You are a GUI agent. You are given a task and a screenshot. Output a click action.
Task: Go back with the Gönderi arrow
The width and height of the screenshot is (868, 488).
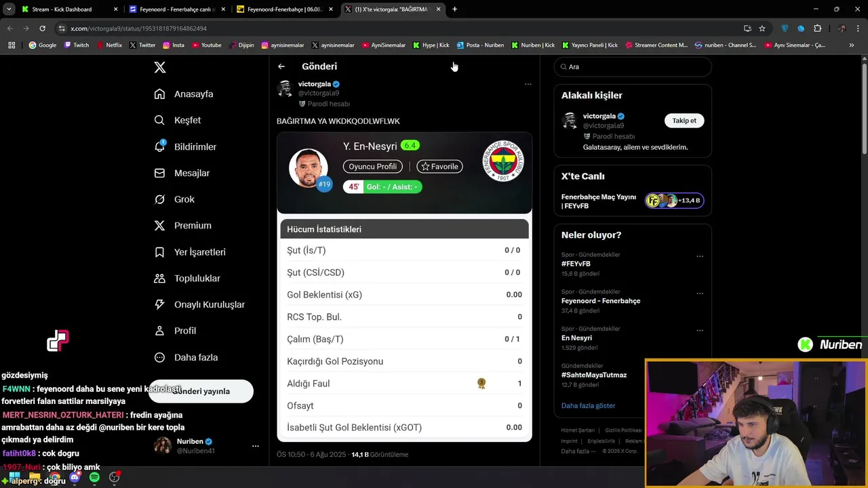tap(281, 66)
